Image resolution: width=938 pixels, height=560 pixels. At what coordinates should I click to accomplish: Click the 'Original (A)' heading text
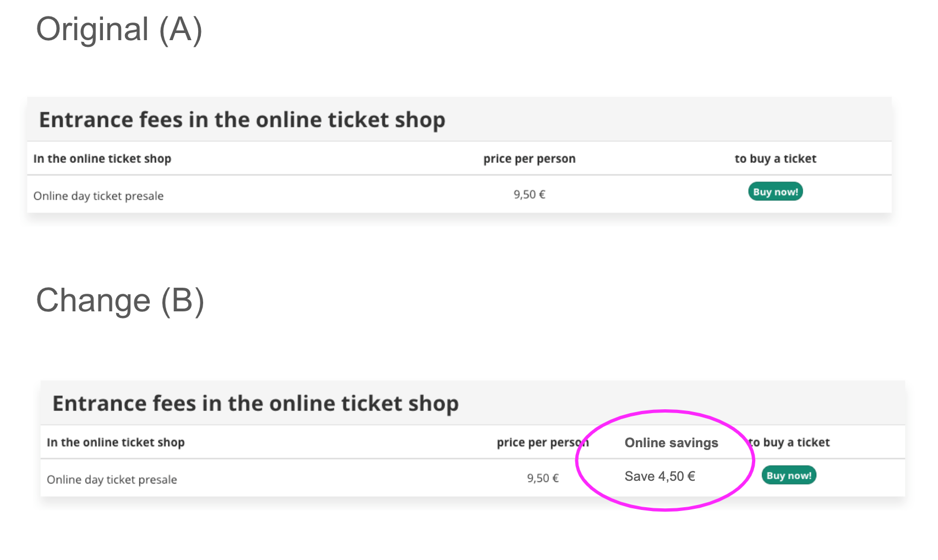tap(119, 29)
